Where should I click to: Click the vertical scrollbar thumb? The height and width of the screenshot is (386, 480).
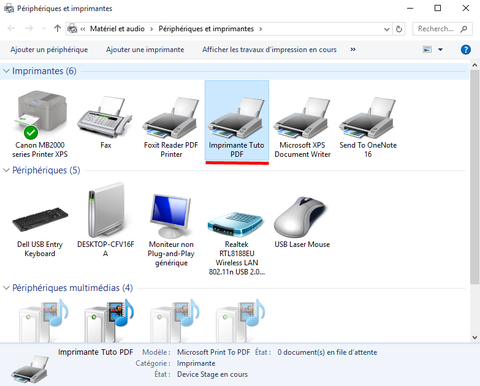475,177
